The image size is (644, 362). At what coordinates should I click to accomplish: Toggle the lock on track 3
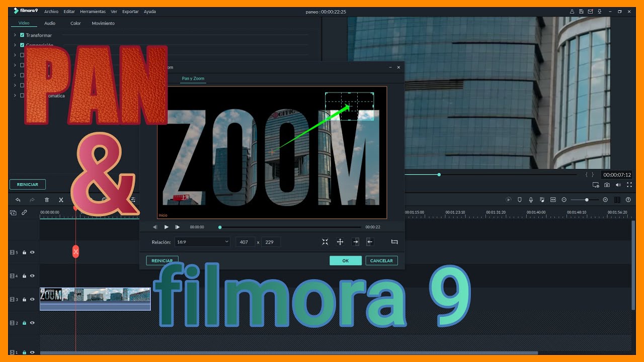coord(24,300)
